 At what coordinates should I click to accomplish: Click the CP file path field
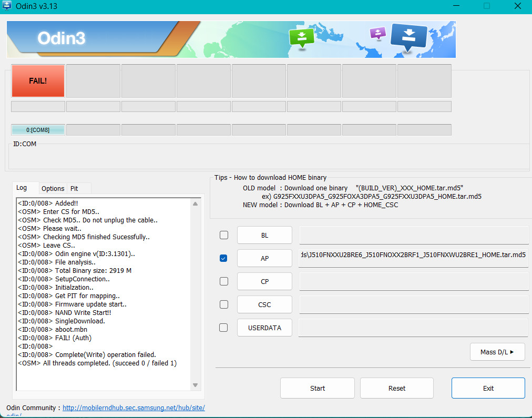pos(414,281)
